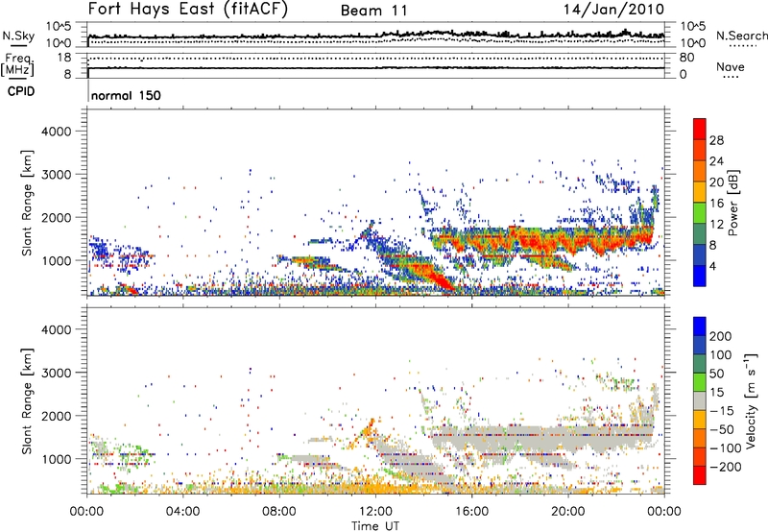Image resolution: width=768 pixels, height=532 pixels.
Task: Click the 'Time UT' axis title
Action: point(375,525)
